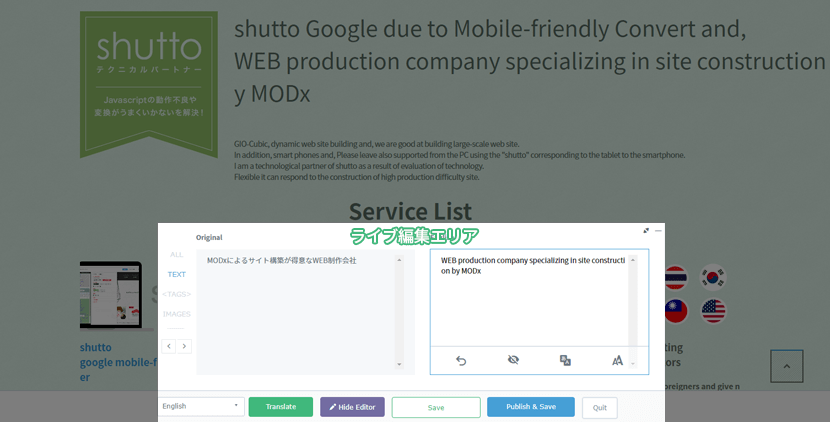
Task: Click the Save button
Action: (x=436, y=407)
